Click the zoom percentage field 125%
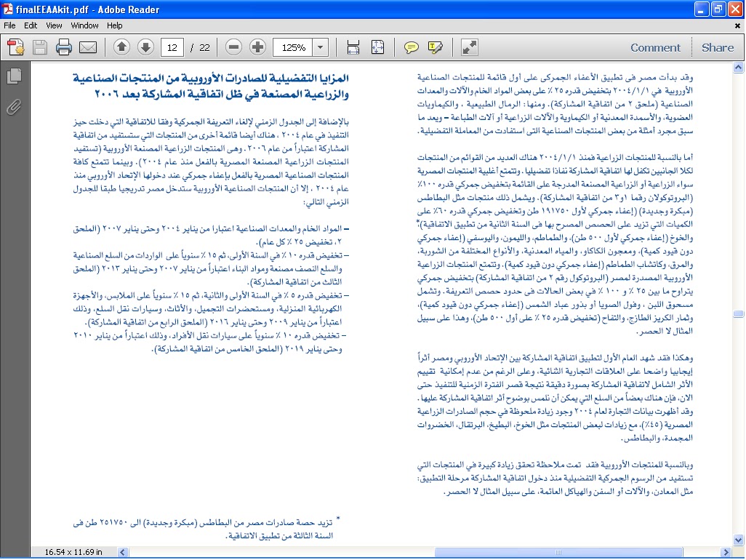The height and width of the screenshot is (560, 746). [294, 47]
